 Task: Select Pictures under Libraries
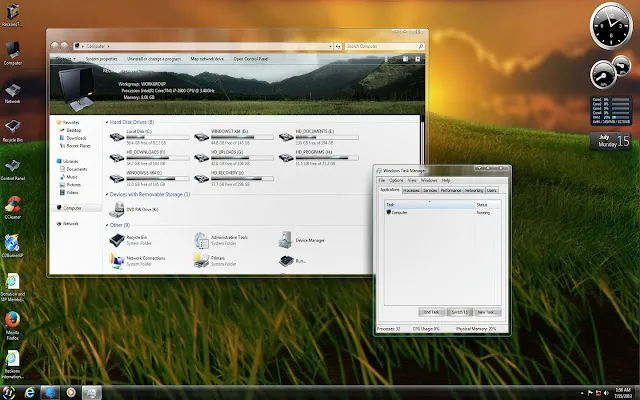tap(70, 184)
